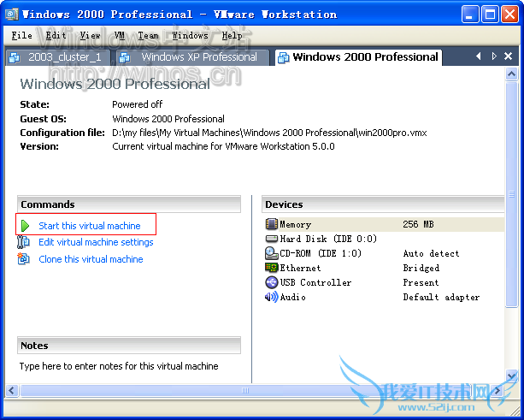Open the View menu
This screenshot has height=420, width=524.
coord(91,35)
